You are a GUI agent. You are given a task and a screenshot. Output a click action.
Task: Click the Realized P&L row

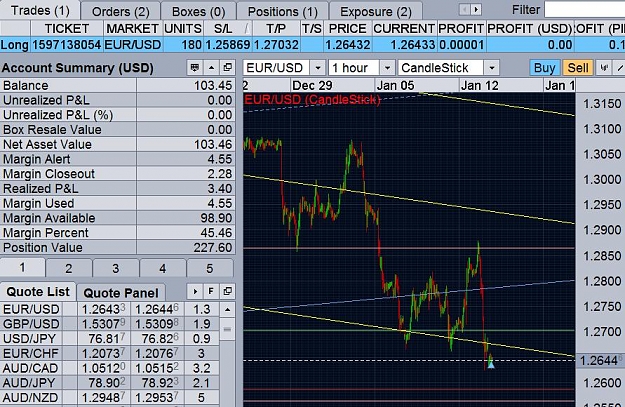point(118,189)
